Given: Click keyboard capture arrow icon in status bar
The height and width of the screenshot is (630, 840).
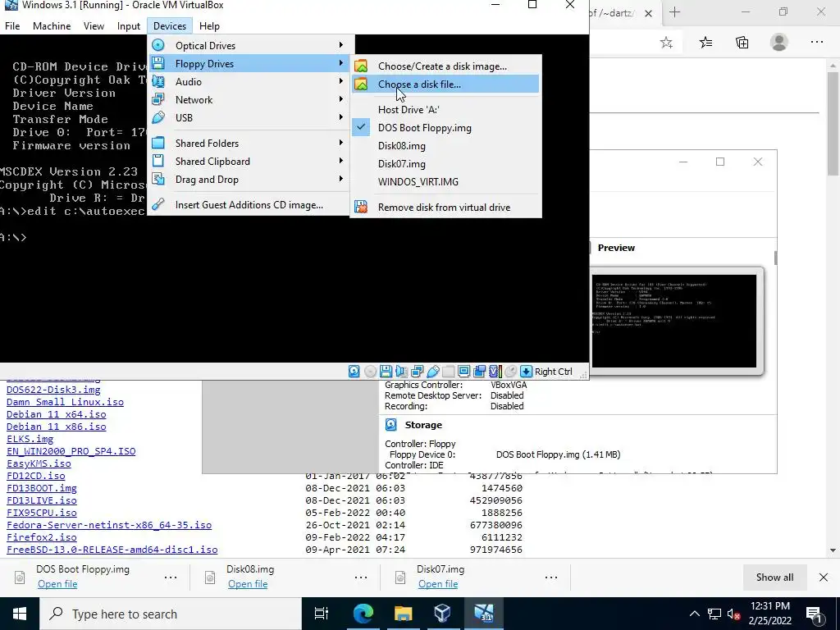Looking at the screenshot, I should tap(526, 372).
